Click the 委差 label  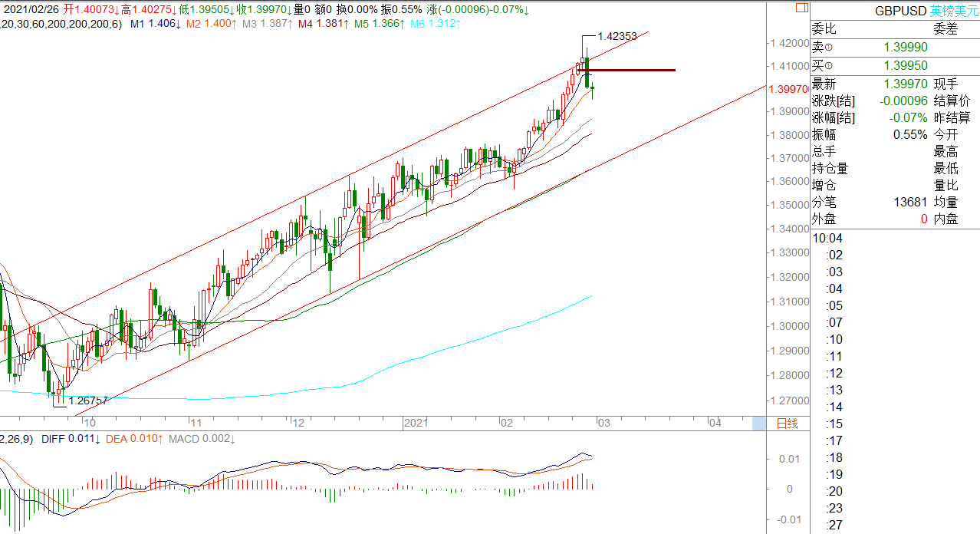(945, 29)
